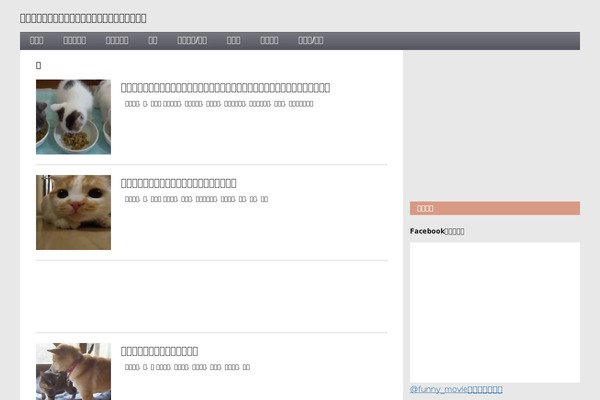
Task: Open headline beside the kittens eating thumbnail
Action: [225, 88]
